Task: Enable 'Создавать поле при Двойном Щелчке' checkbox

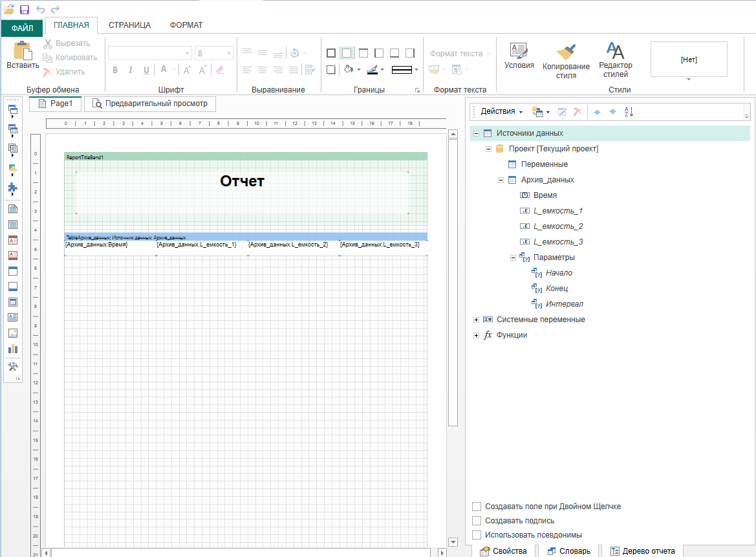Action: (x=477, y=507)
